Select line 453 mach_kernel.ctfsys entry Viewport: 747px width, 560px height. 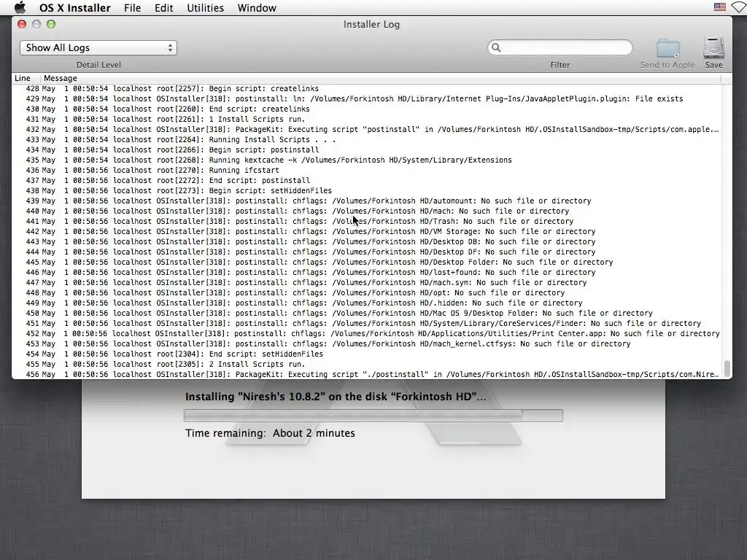[367, 344]
